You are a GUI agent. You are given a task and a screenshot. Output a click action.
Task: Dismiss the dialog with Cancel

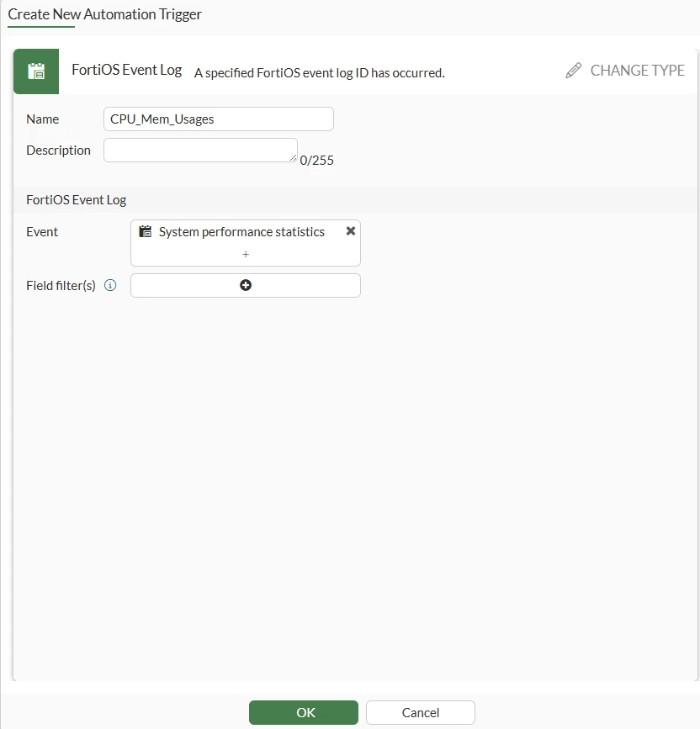pos(421,712)
